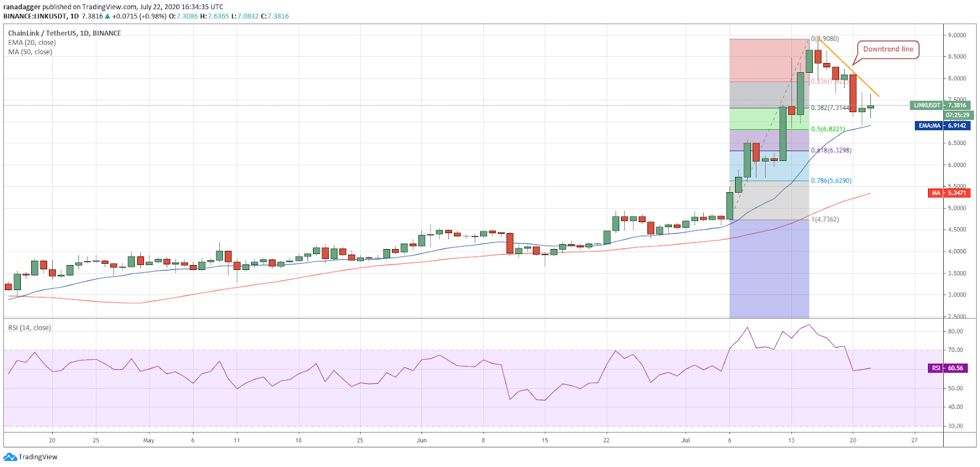Select the Fibonacci 0.5(6.8221) level label
The image size is (980, 467).
pyautogui.click(x=828, y=129)
